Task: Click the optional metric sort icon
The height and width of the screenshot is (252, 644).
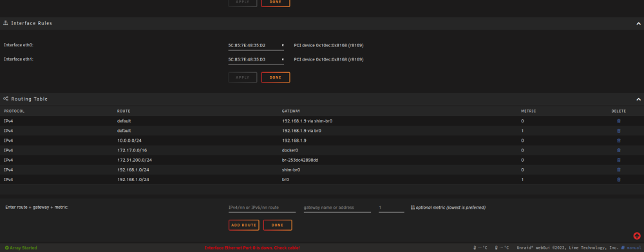Action: point(413,208)
